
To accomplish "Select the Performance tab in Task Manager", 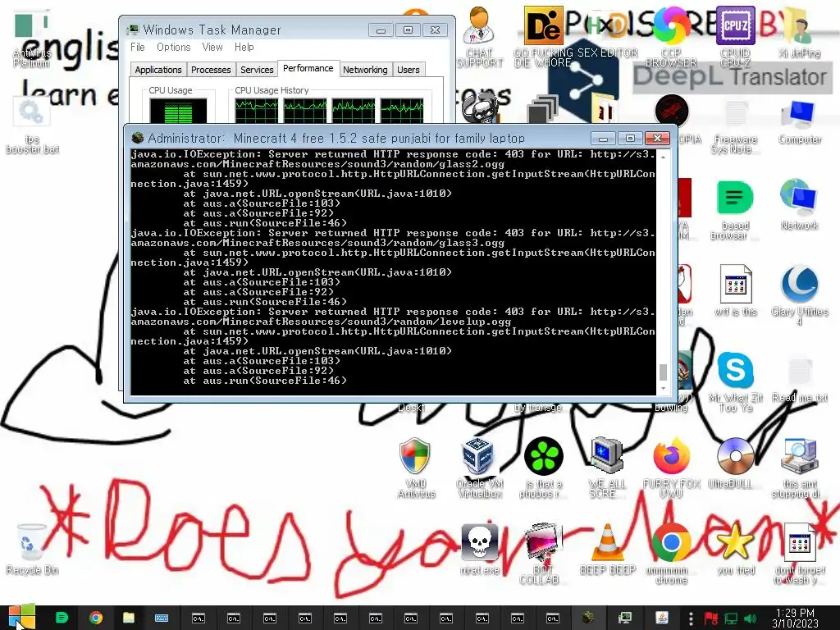I will [x=308, y=68].
